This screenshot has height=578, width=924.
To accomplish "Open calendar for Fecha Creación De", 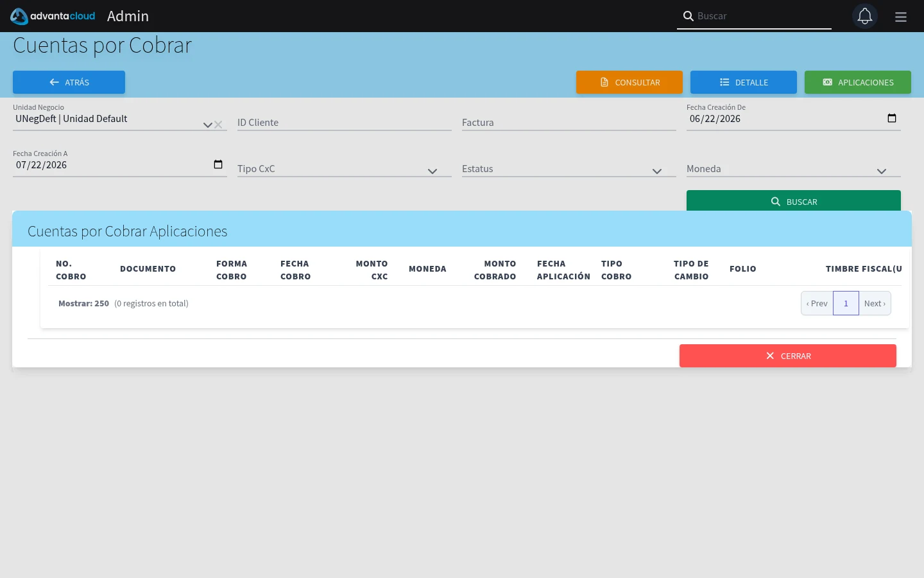I will pos(892,118).
